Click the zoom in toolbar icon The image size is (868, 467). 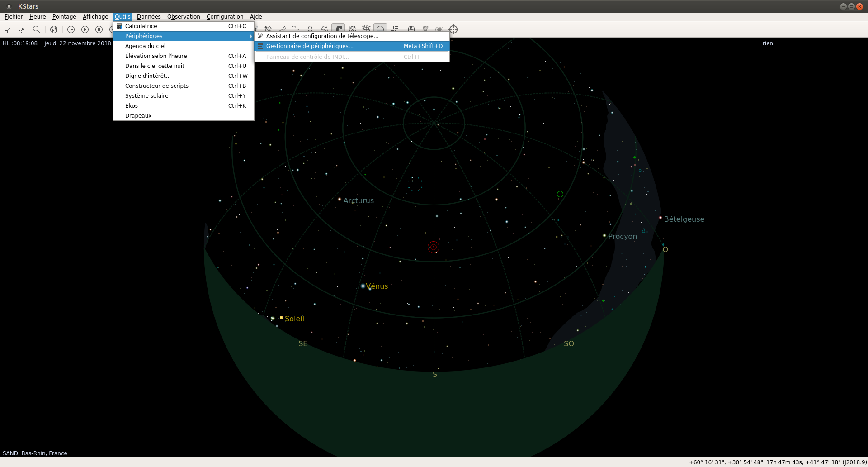9,29
